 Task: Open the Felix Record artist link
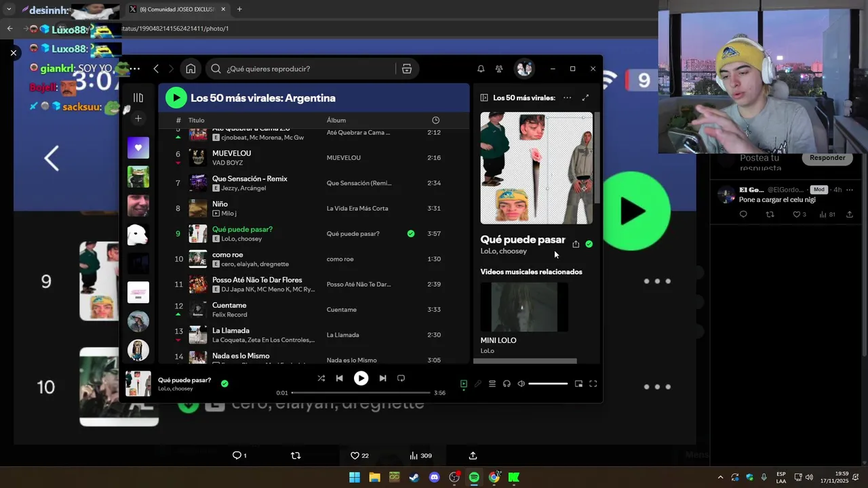[x=230, y=314]
